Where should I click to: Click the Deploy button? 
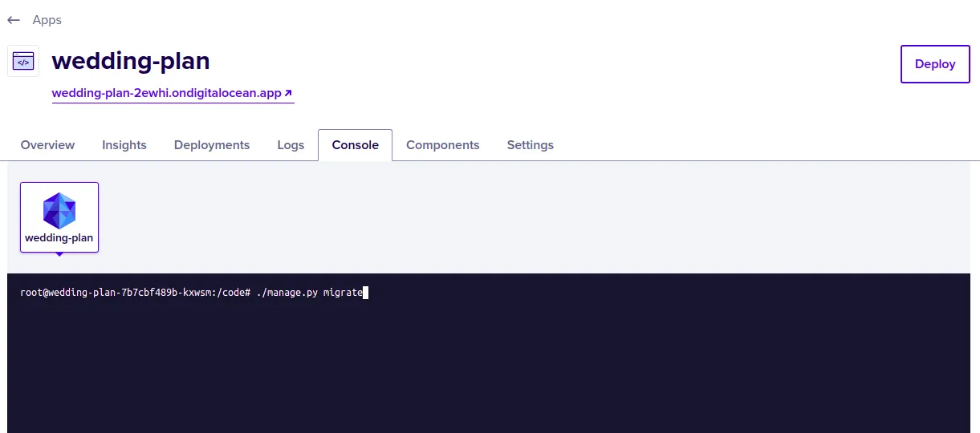[x=935, y=64]
